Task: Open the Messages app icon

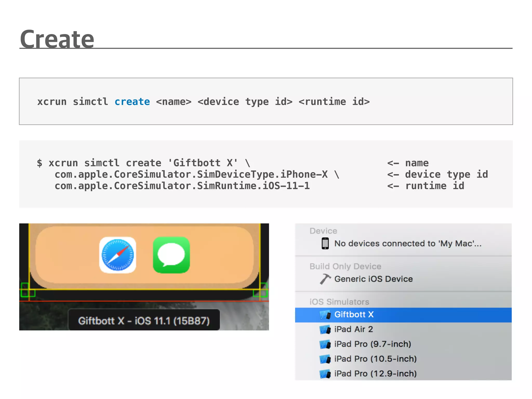Action: click(x=171, y=255)
